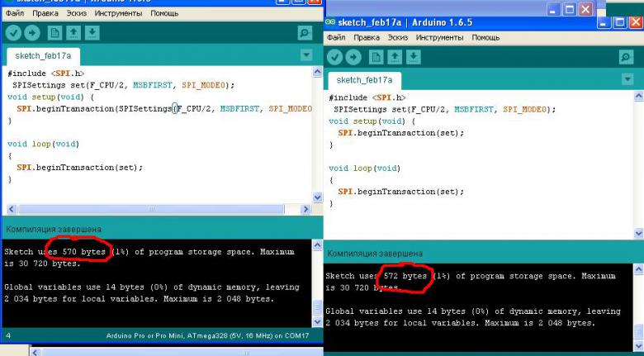Click left editor horizontal scrollbar thumb
The width and height of the screenshot is (644, 356).
point(151,209)
